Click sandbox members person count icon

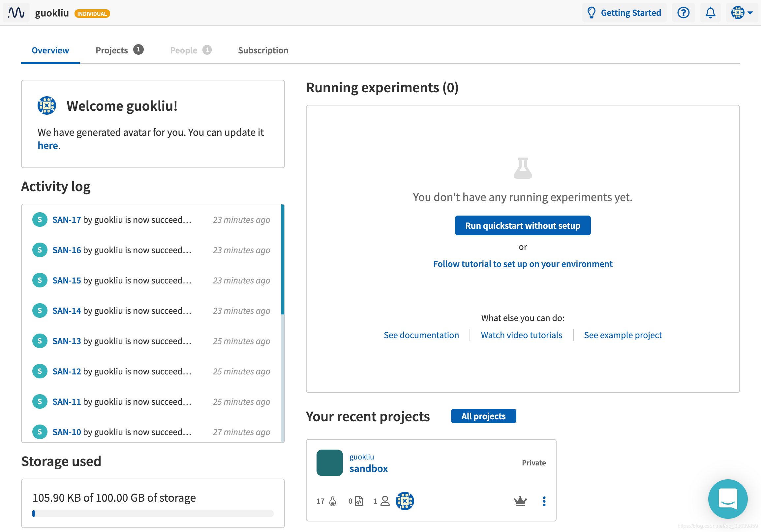pyautogui.click(x=385, y=501)
